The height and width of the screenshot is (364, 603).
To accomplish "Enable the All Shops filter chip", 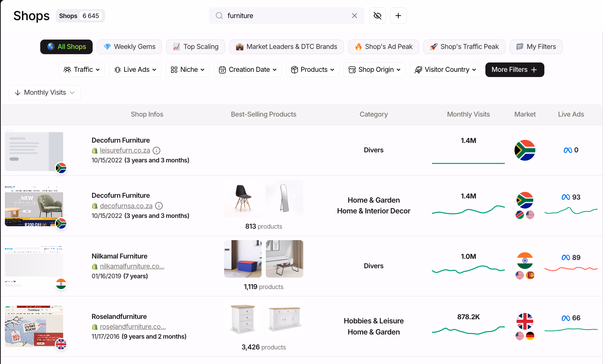I will [x=66, y=46].
